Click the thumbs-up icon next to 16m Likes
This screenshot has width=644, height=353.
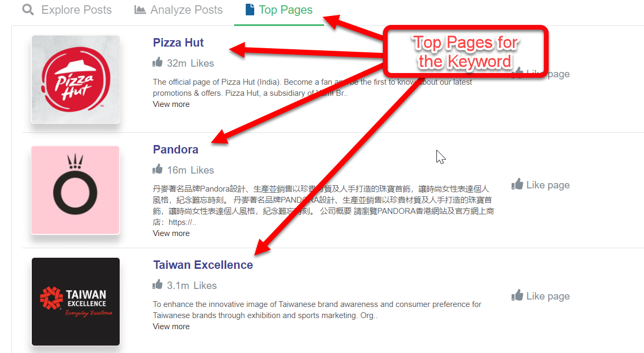pyautogui.click(x=157, y=170)
